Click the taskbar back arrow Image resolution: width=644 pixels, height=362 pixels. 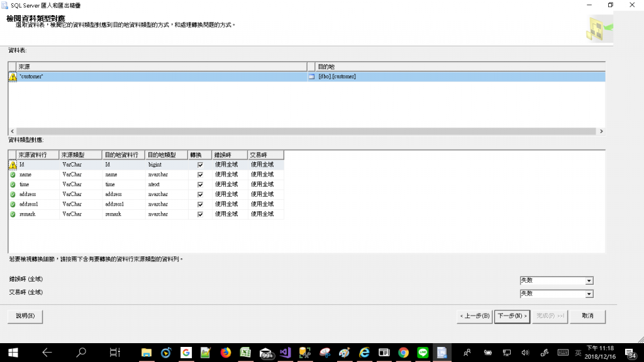(47, 353)
